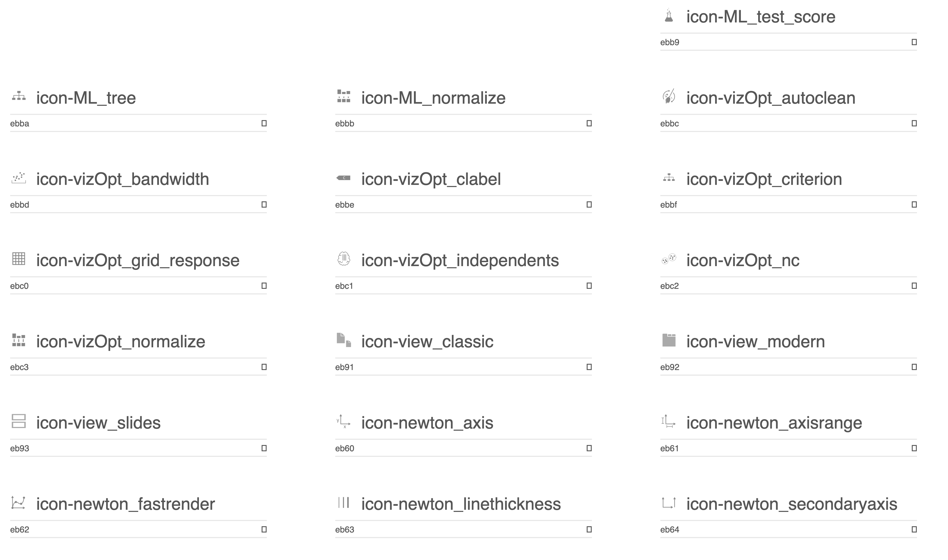Click the glyph box next to ebc3
The height and width of the screenshot is (560, 948).
click(264, 367)
